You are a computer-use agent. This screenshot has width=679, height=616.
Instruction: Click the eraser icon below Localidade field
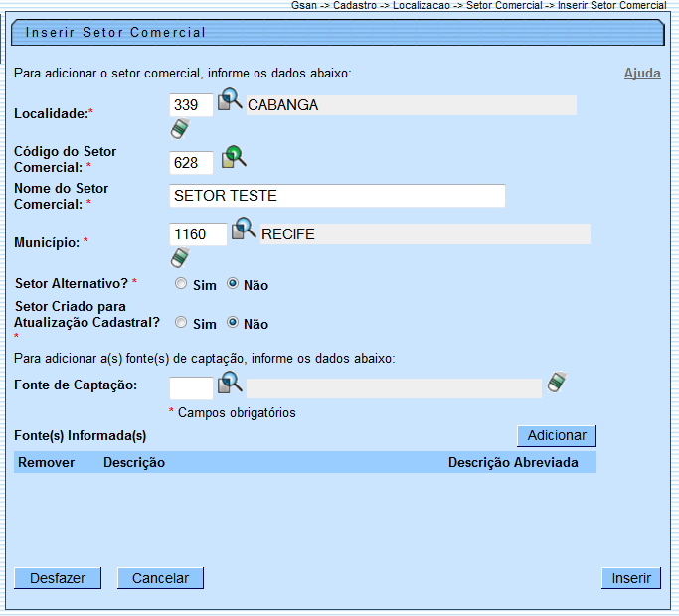[x=179, y=129]
